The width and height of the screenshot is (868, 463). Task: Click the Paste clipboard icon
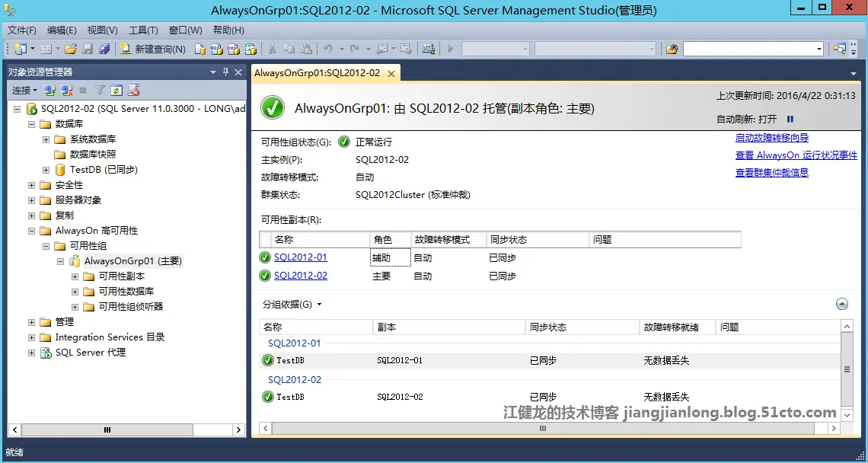pyautogui.click(x=306, y=49)
